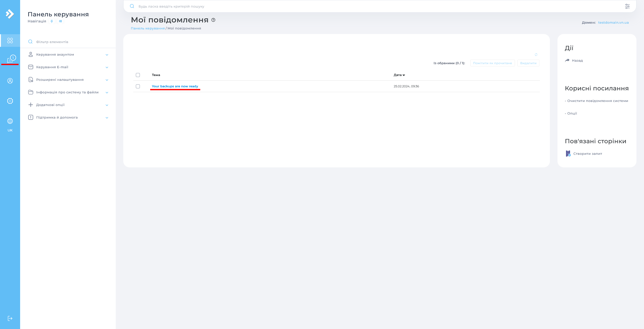Sort by Дата using the sort arrow

point(404,75)
